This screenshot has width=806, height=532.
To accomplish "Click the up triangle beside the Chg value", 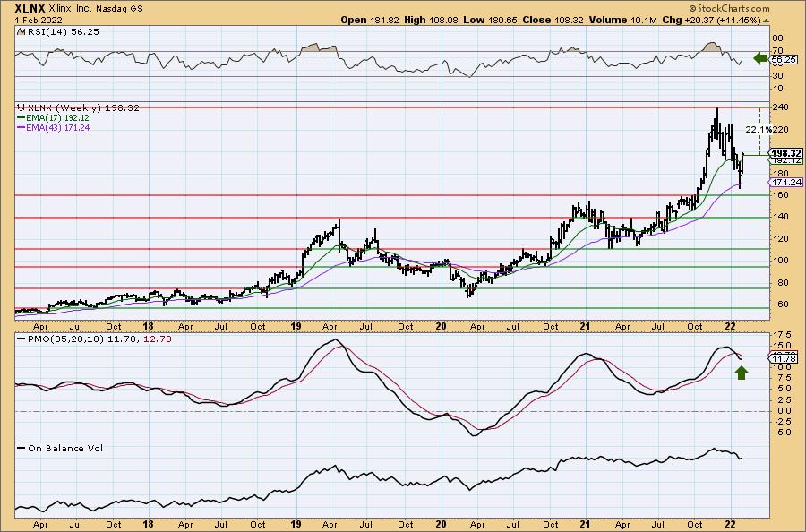I will pyautogui.click(x=766, y=21).
